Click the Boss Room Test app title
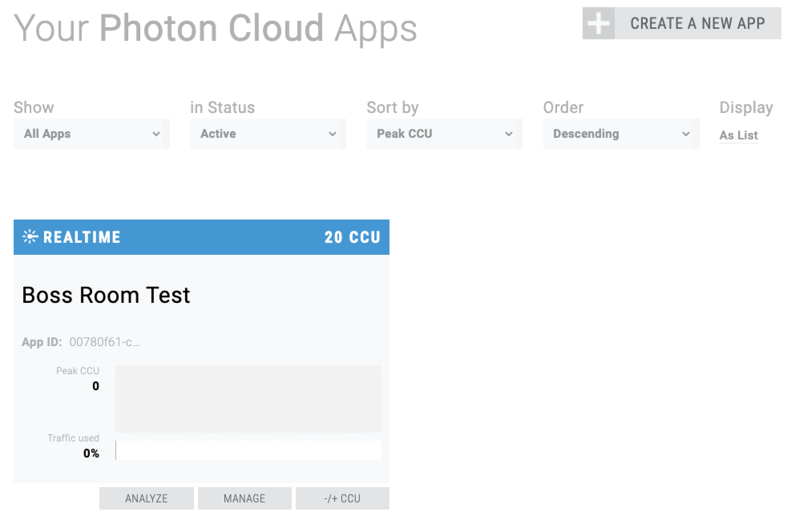The height and width of the screenshot is (532, 791). tap(106, 295)
